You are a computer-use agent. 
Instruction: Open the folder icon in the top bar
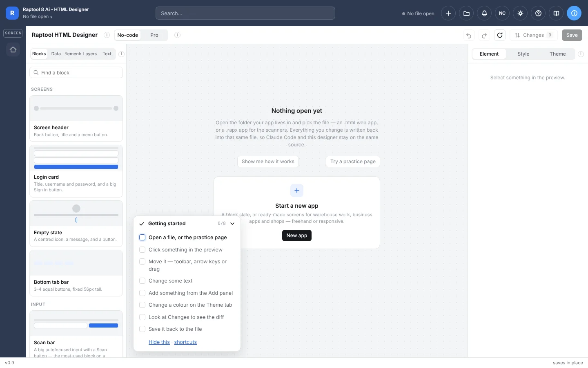point(466,13)
